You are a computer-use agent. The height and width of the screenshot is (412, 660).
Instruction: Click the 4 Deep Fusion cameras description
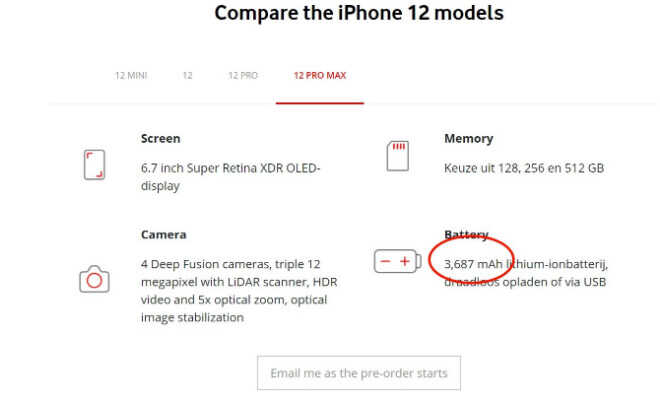(239, 291)
